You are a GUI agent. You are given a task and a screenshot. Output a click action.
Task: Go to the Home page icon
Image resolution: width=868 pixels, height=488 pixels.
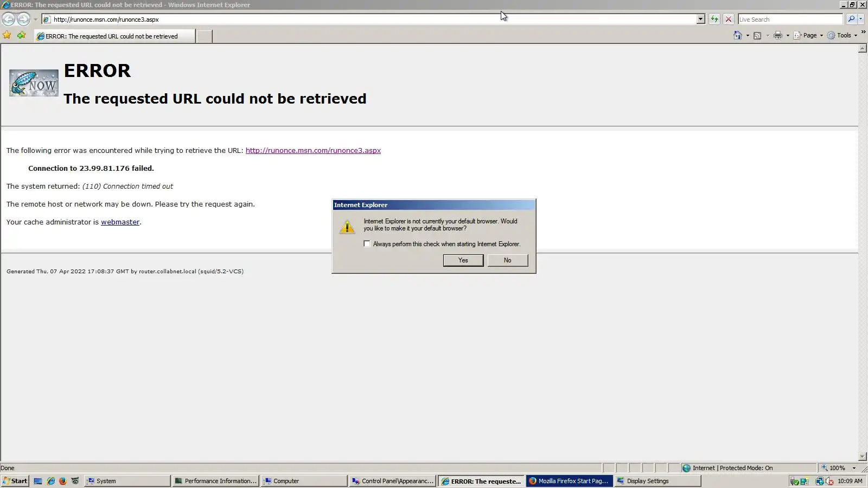(738, 35)
